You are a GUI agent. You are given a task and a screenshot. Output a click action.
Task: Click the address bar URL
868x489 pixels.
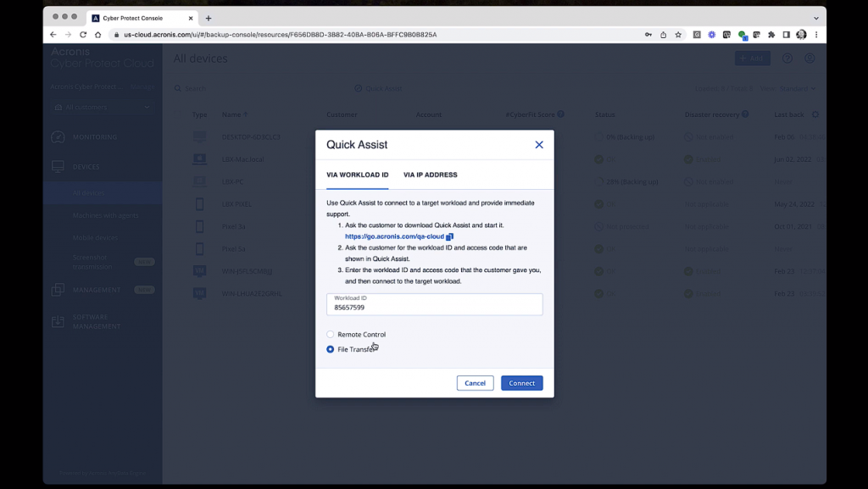tap(280, 34)
